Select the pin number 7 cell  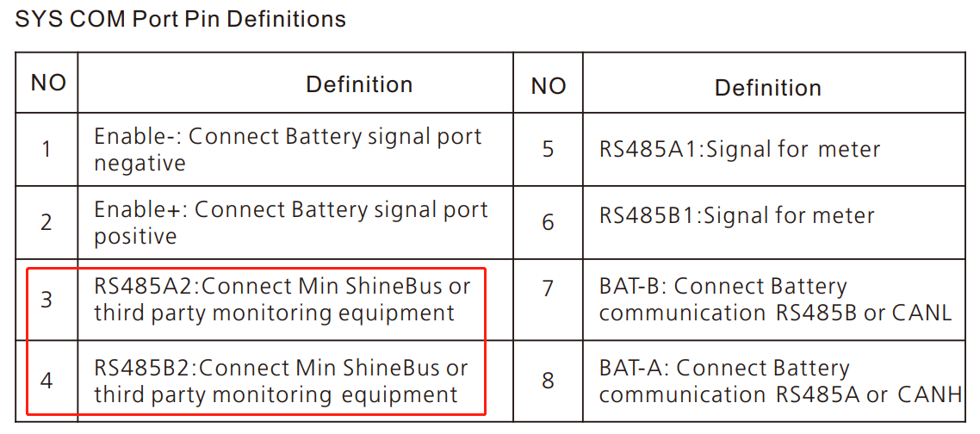[549, 288]
